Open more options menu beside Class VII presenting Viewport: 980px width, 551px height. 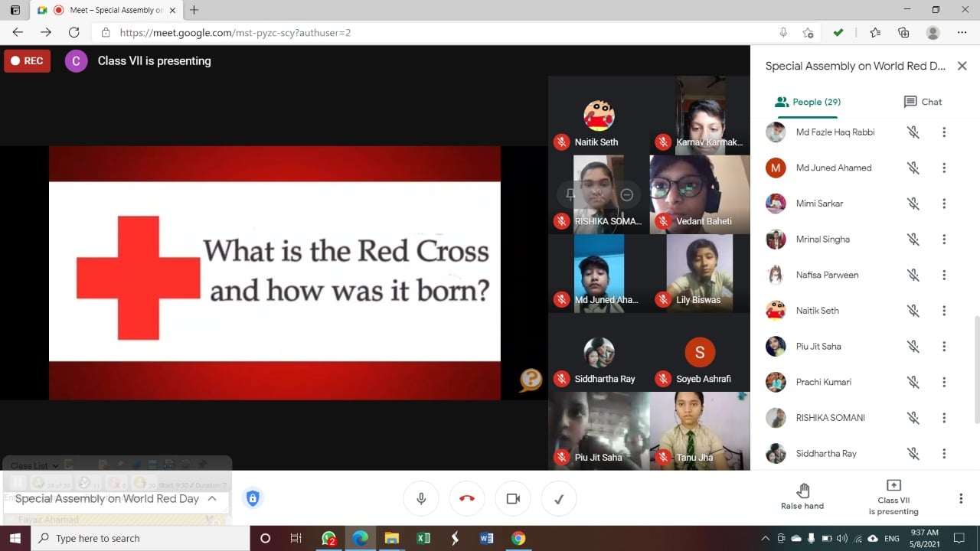[x=960, y=498]
